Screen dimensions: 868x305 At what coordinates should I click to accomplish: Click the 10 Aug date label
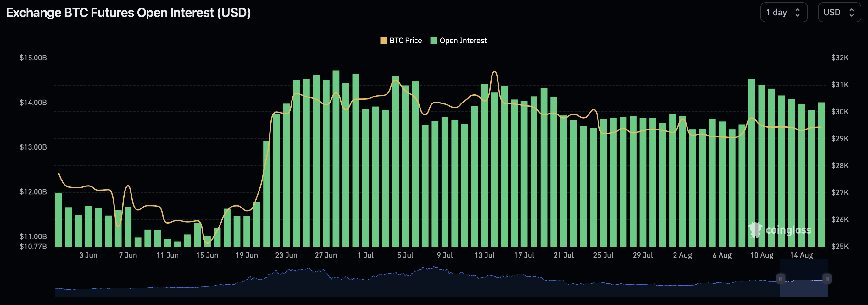click(x=761, y=255)
